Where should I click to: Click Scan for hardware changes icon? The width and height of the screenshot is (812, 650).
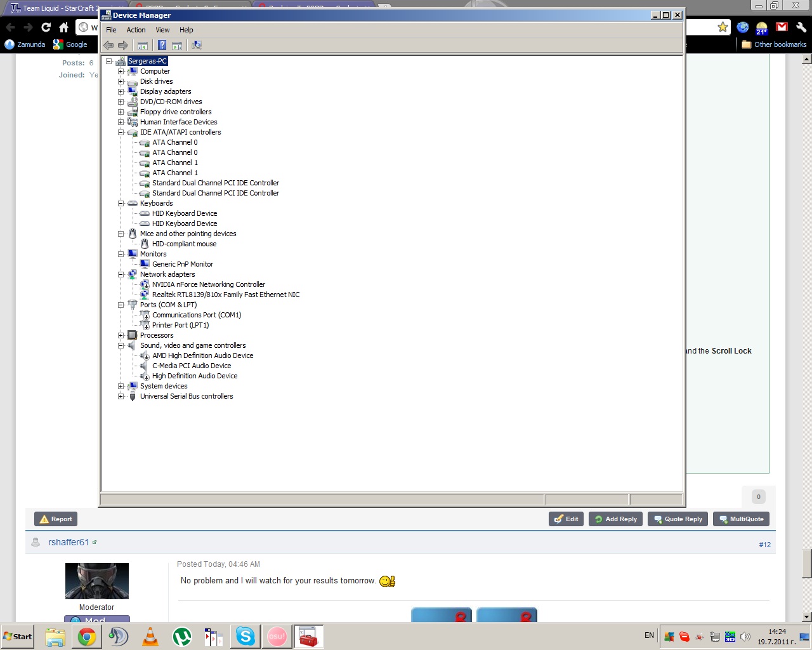click(197, 45)
